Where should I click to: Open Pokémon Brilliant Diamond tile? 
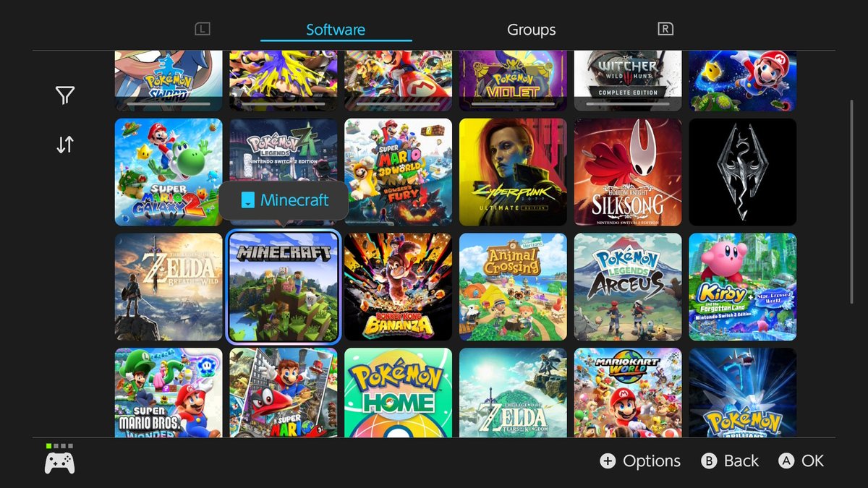pos(743,393)
